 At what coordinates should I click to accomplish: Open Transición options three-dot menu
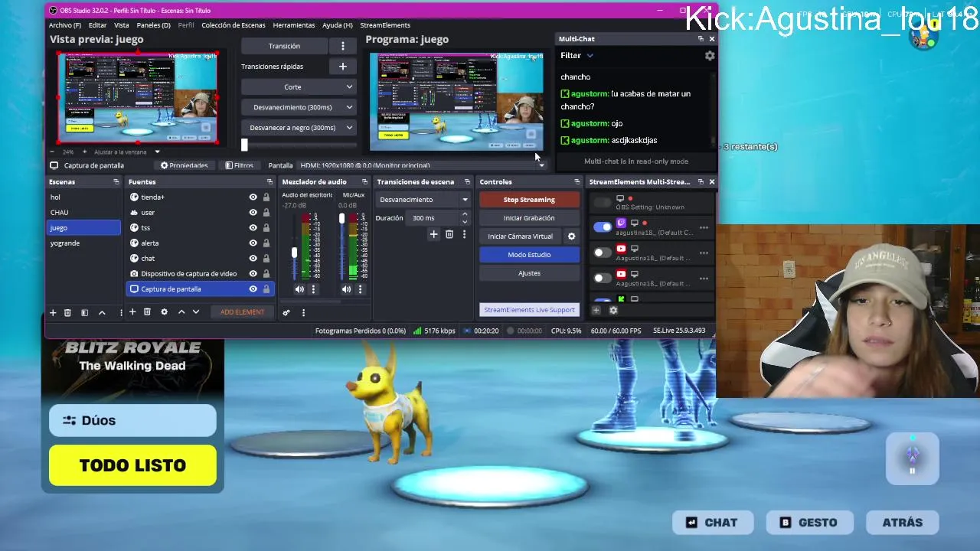(x=343, y=46)
